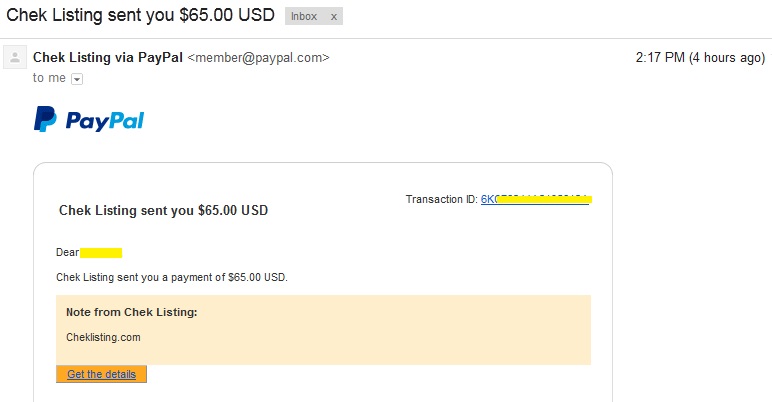Click the "to me" recipient text
772x402 pixels.
pos(48,78)
